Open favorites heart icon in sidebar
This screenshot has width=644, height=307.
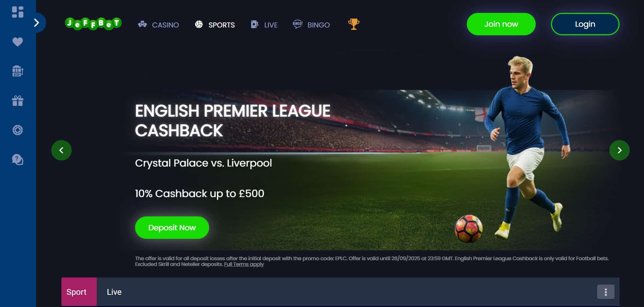coord(18,42)
